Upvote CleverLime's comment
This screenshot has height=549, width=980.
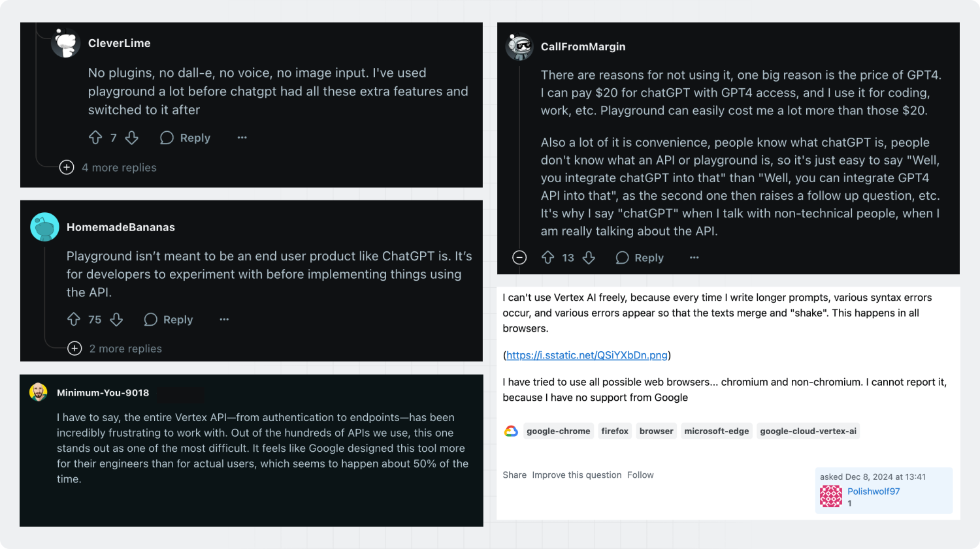pos(95,138)
